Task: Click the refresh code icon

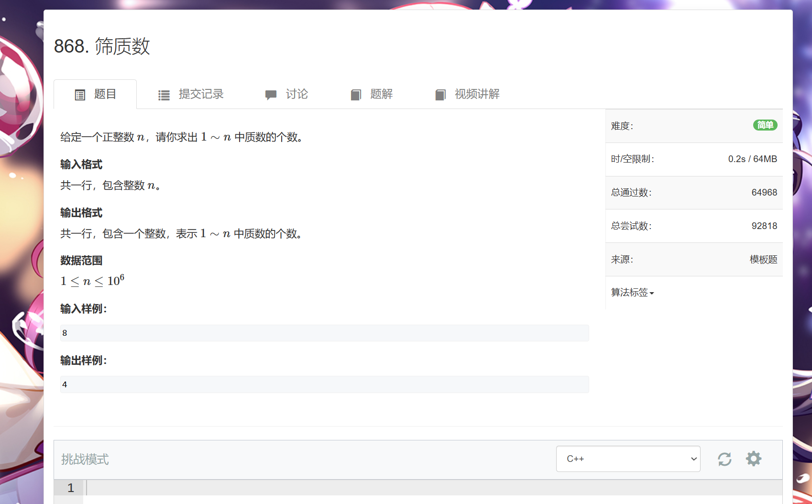Action: coord(724,459)
